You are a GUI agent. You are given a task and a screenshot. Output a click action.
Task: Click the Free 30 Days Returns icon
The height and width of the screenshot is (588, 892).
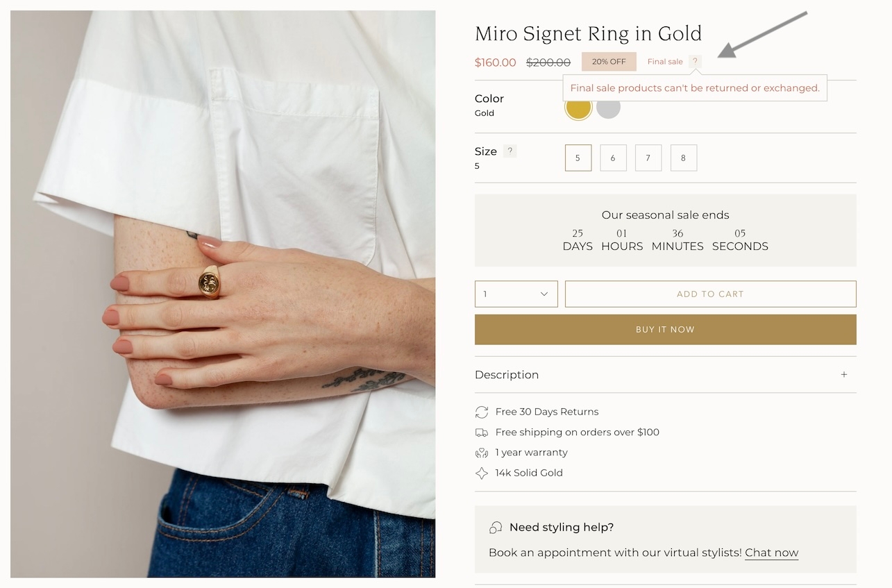coord(482,412)
